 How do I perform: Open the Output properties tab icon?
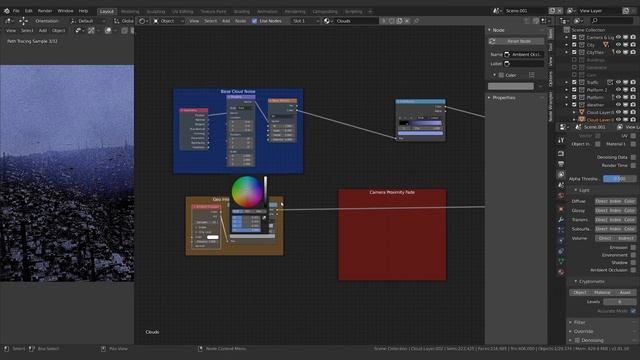[561, 164]
